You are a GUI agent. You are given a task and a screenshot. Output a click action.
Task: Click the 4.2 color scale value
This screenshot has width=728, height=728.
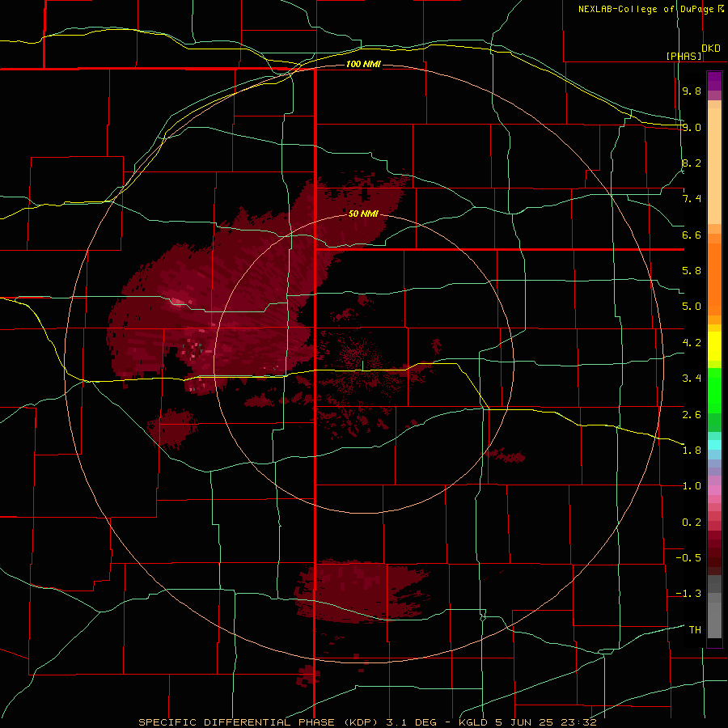coord(692,343)
